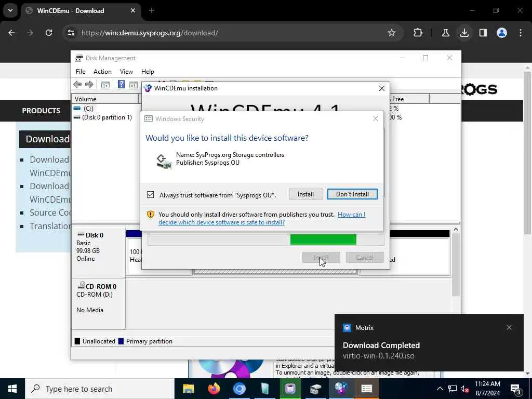Go forward in the browser
Screen dimensions: 532x399
click(x=30, y=33)
